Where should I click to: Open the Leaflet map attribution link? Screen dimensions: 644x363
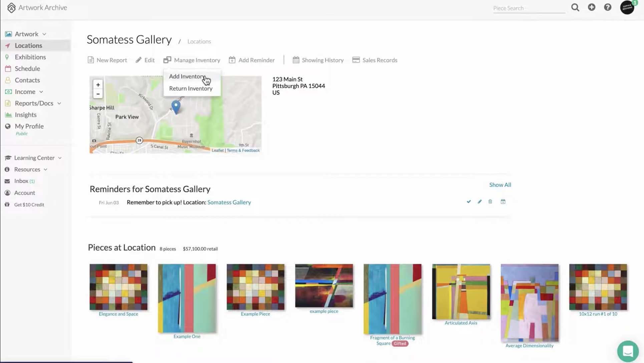pyautogui.click(x=218, y=150)
